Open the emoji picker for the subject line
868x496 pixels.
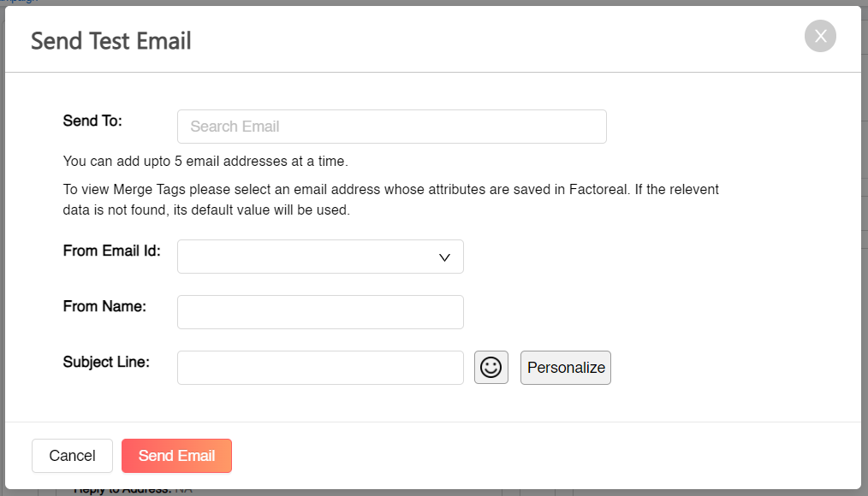coord(491,367)
